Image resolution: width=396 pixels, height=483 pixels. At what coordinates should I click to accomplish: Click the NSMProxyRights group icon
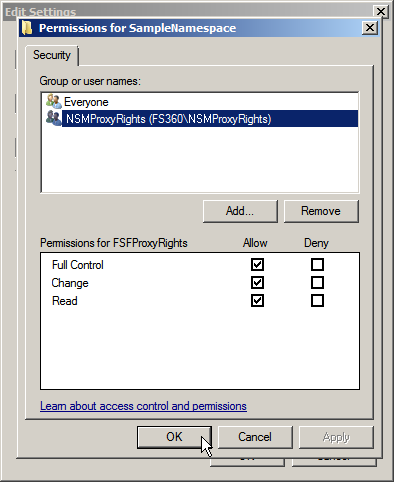(x=54, y=119)
